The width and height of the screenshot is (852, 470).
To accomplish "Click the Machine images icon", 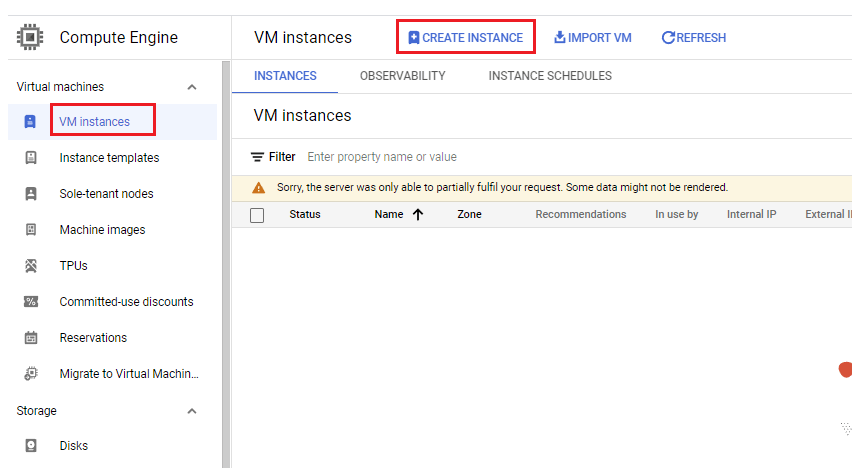I will point(31,229).
